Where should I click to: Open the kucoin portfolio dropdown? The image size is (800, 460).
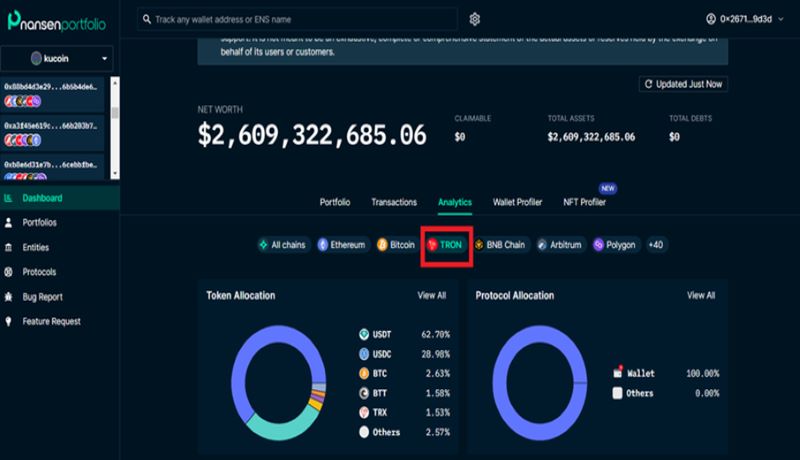(57, 58)
